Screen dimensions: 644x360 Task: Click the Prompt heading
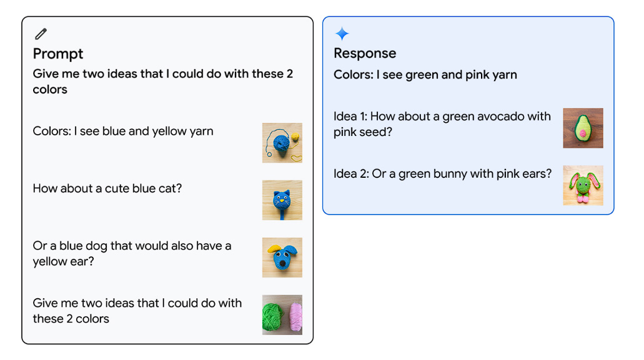[58, 54]
